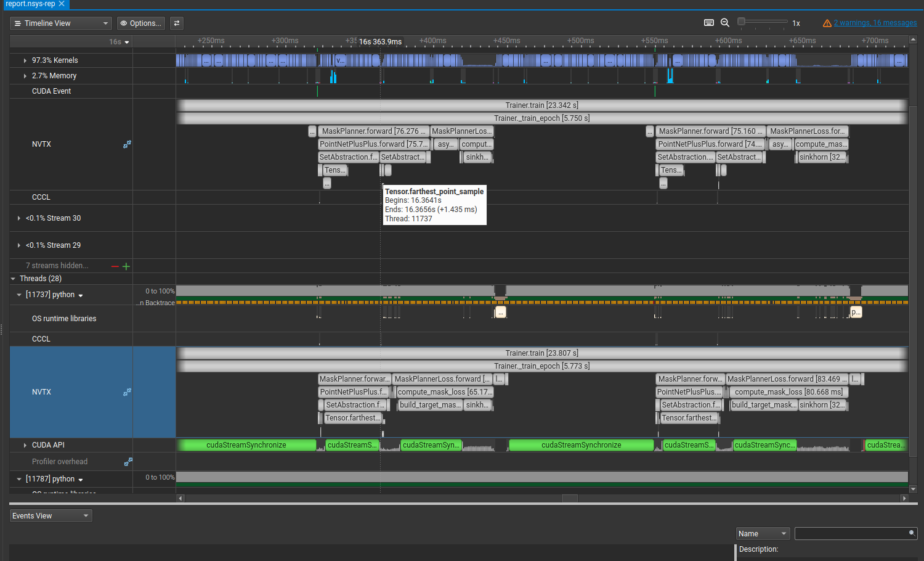This screenshot has width=924, height=561.
Task: Select the Profiler overhead row label
Action: click(x=60, y=462)
